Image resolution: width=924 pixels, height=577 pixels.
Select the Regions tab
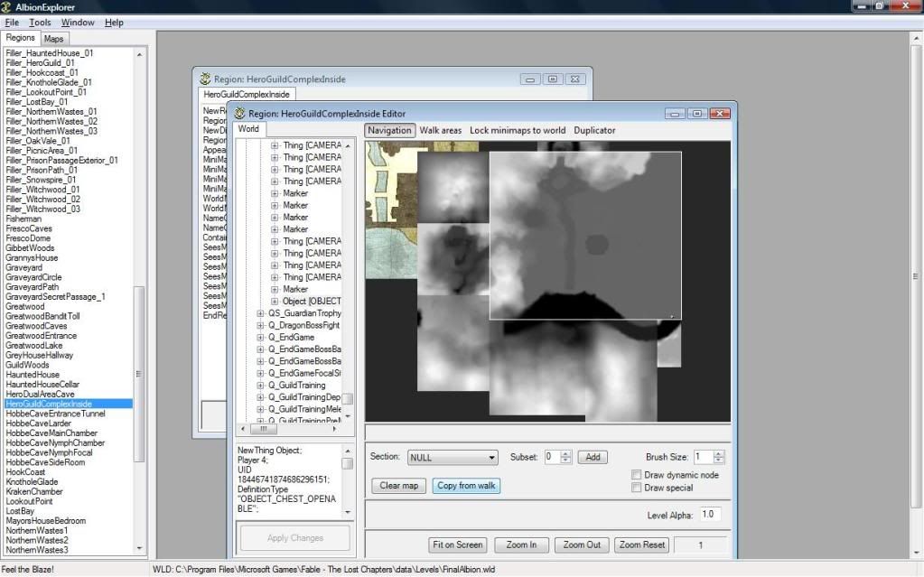point(21,38)
